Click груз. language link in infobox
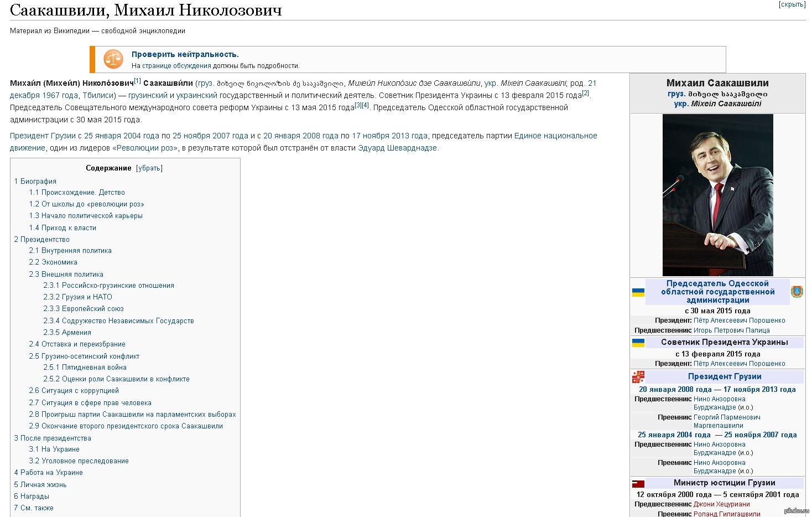This screenshot has width=812, height=517. pos(676,94)
